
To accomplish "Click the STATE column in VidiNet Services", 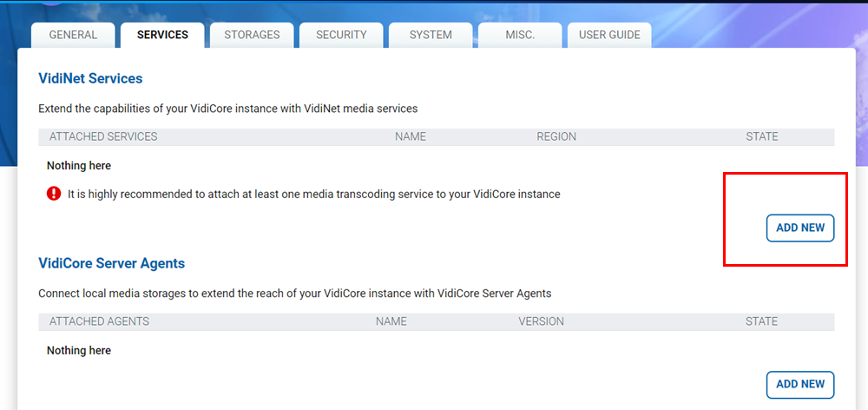I will [761, 136].
